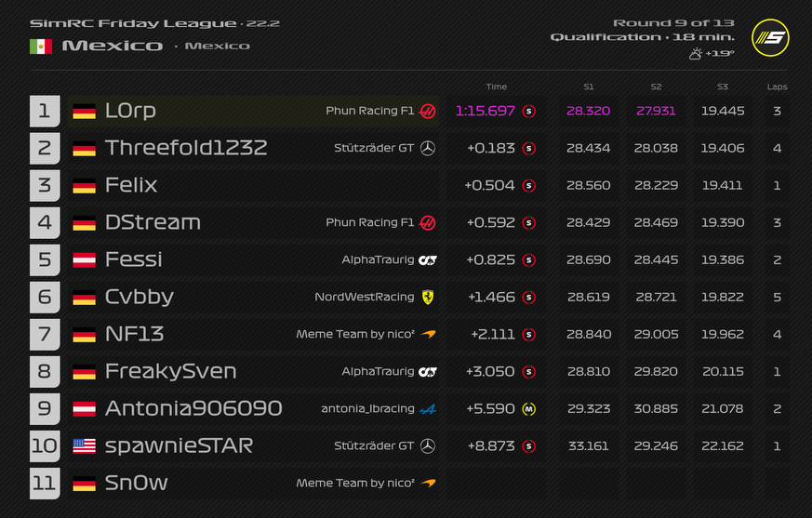Click the yellow medium tyre icon
812x518 pixels.
pos(529,408)
